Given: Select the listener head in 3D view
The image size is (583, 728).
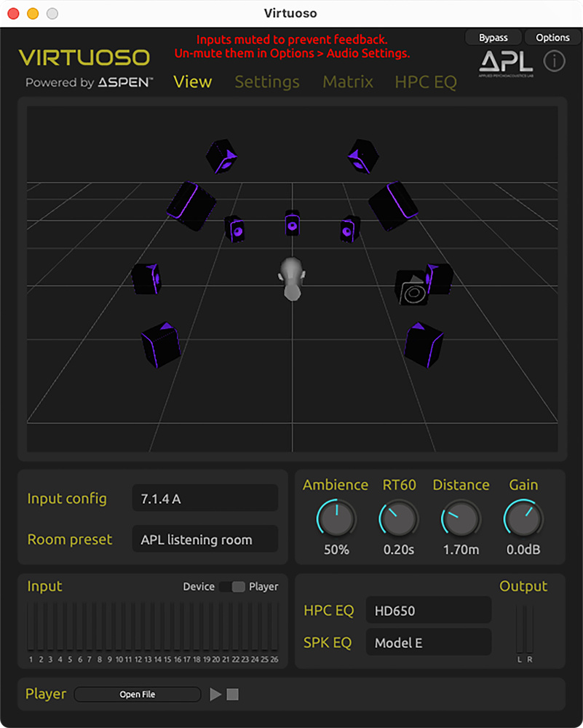Looking at the screenshot, I should pos(292,278).
